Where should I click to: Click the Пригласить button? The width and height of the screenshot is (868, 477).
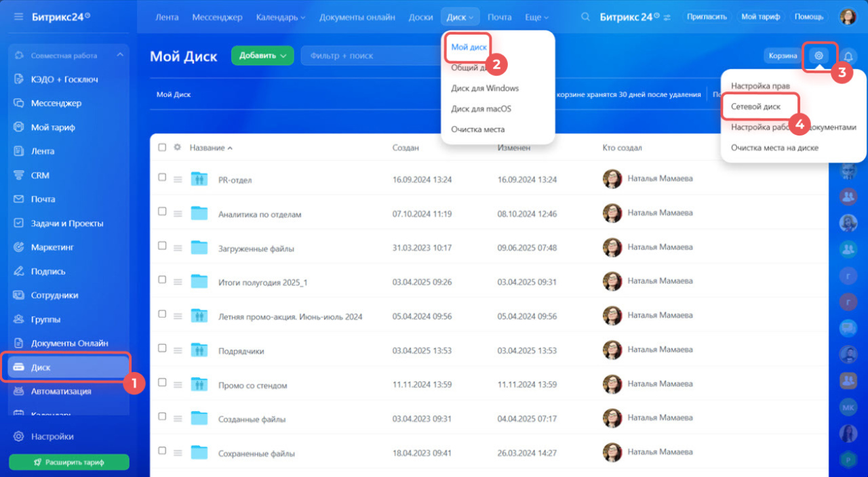[707, 16]
